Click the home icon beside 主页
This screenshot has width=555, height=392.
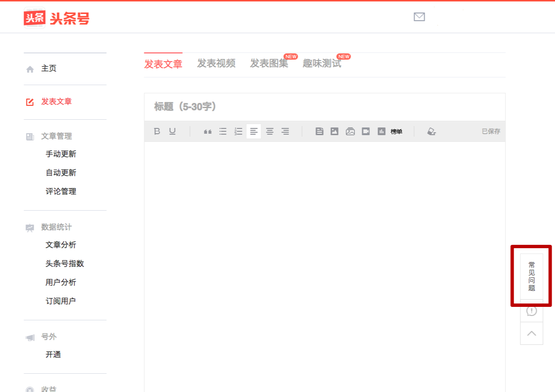point(30,69)
